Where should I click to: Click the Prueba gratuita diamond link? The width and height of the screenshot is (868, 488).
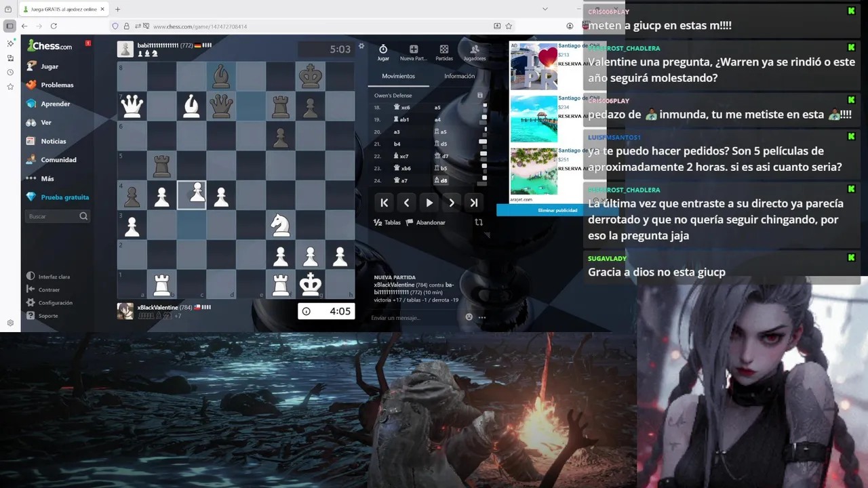pyautogui.click(x=58, y=197)
